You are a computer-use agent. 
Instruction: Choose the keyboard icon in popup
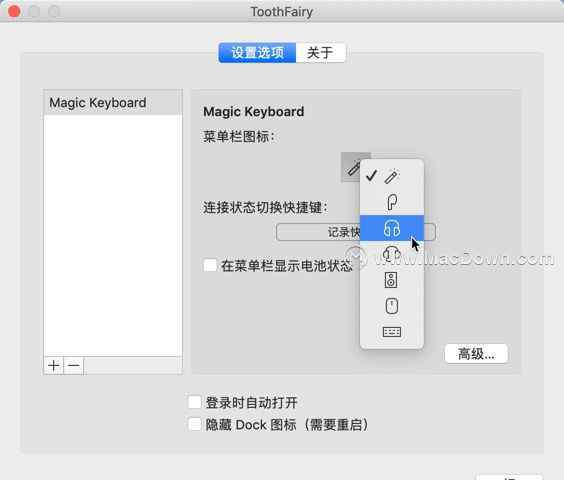391,332
